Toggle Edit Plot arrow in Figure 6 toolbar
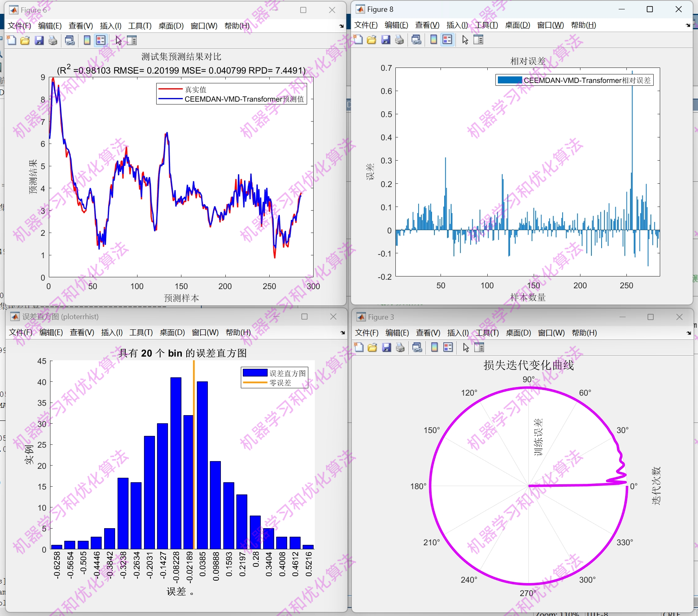 [x=118, y=40]
